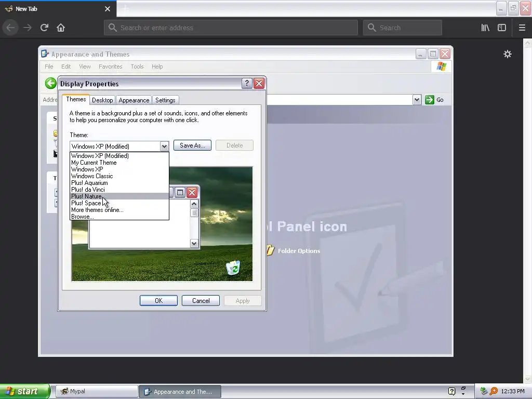Select My Current Theme option
The image size is (532, 399).
pyautogui.click(x=119, y=163)
